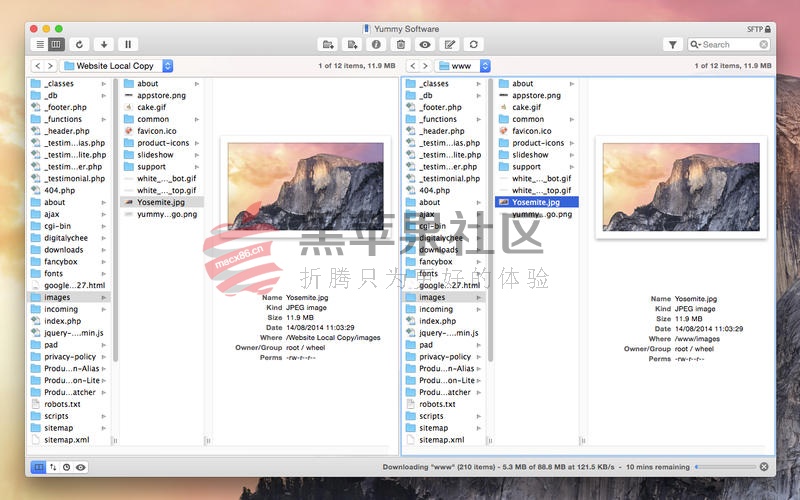
Task: Go forward in the remote www pane
Action: point(425,66)
